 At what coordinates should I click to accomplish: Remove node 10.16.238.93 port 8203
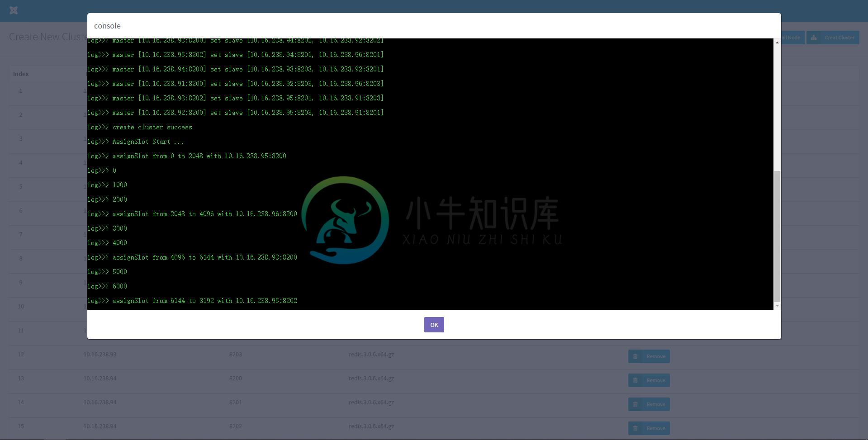(649, 356)
